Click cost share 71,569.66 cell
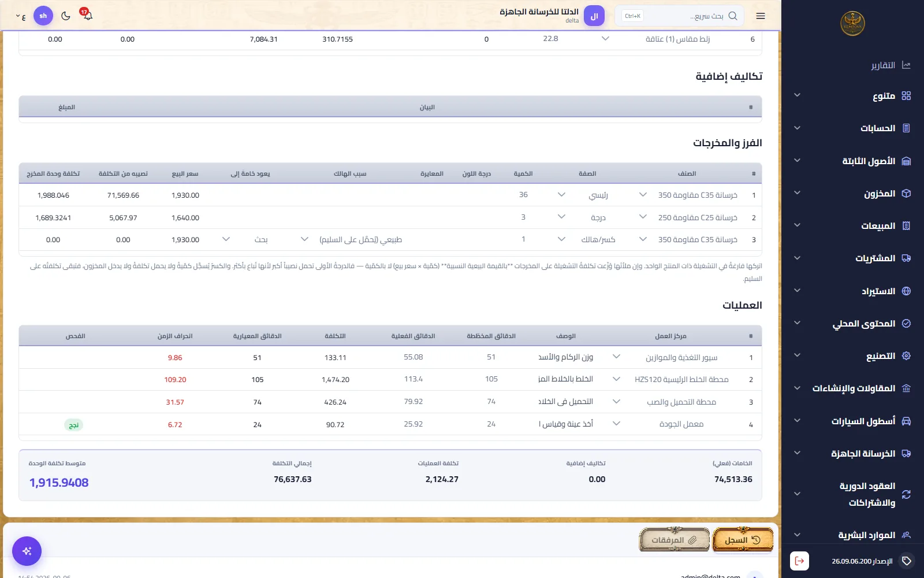Viewport: 924px width, 578px height. pyautogui.click(x=123, y=195)
